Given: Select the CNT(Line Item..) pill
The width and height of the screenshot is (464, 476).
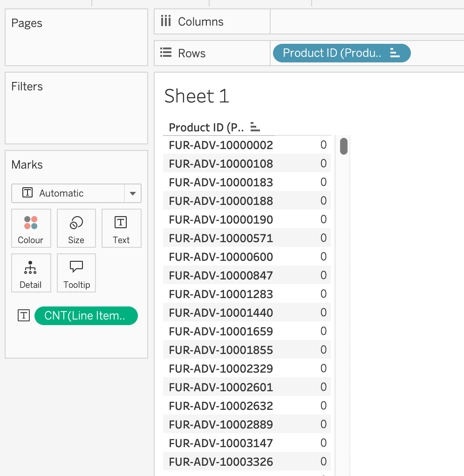Looking at the screenshot, I should [x=86, y=316].
